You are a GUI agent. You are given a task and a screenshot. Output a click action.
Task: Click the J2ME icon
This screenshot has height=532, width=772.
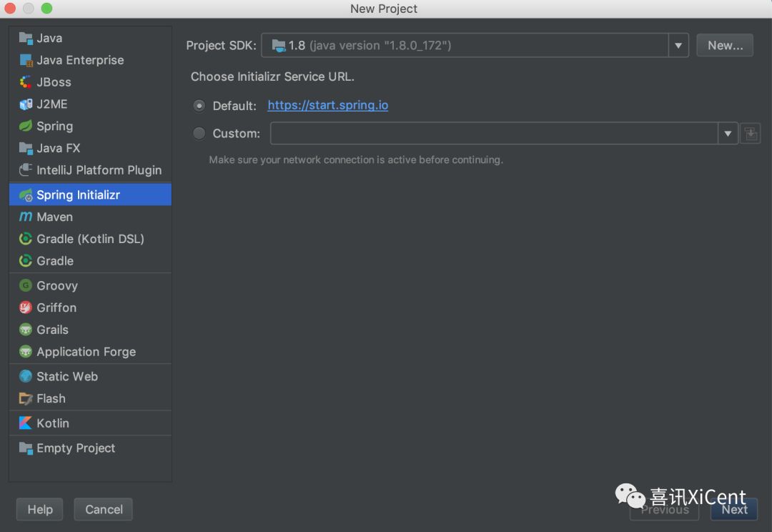coord(26,104)
